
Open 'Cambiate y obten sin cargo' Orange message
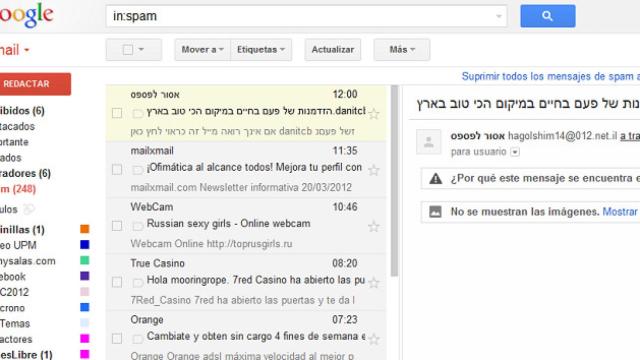coord(246,336)
